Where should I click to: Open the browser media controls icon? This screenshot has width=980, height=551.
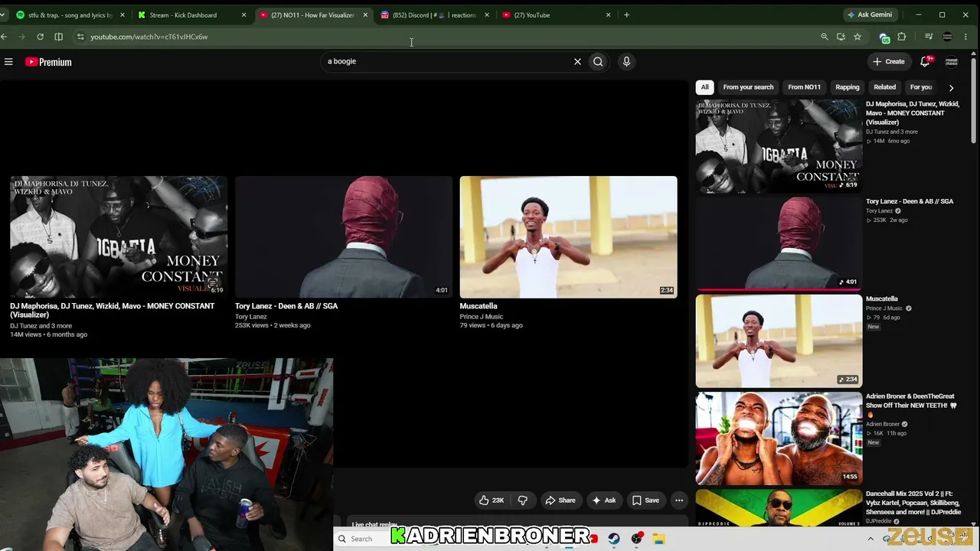(x=929, y=37)
